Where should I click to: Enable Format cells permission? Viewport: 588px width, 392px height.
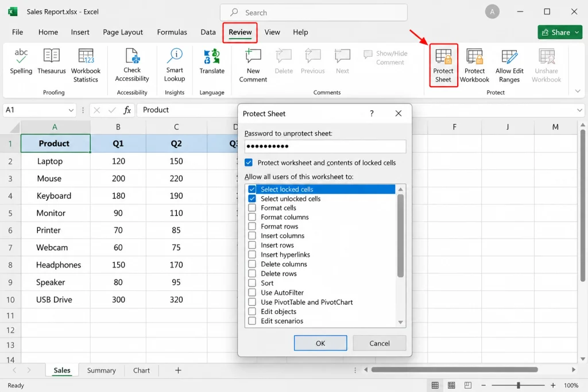tap(252, 208)
